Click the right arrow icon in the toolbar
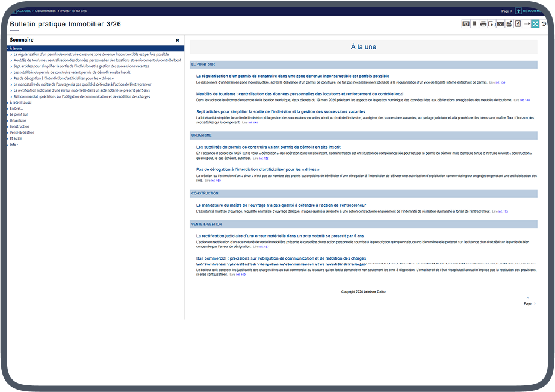 coord(527,24)
